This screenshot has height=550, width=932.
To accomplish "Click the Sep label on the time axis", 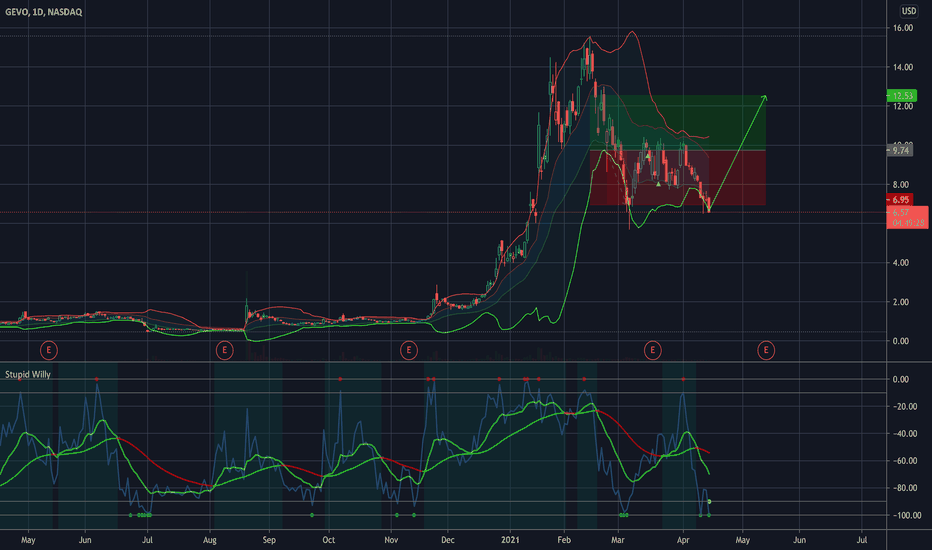I will (x=269, y=540).
